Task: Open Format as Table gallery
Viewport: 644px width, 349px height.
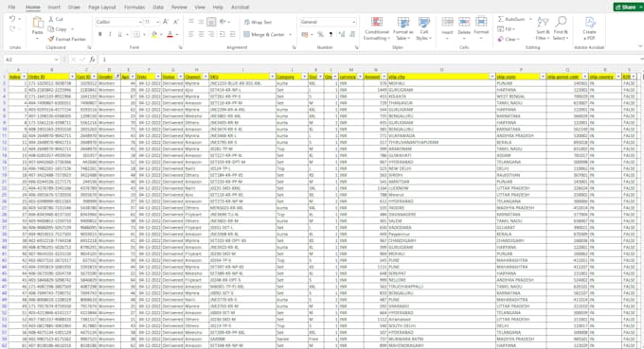Action: coord(402,28)
